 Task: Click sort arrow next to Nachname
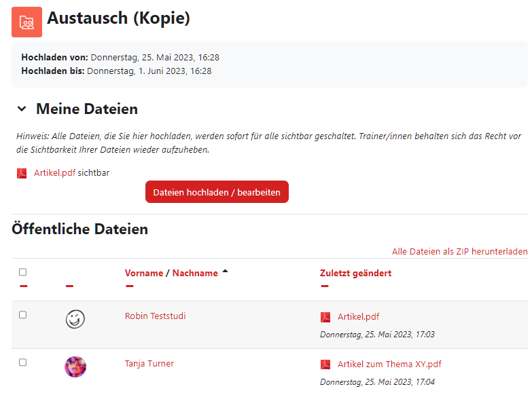(x=225, y=272)
